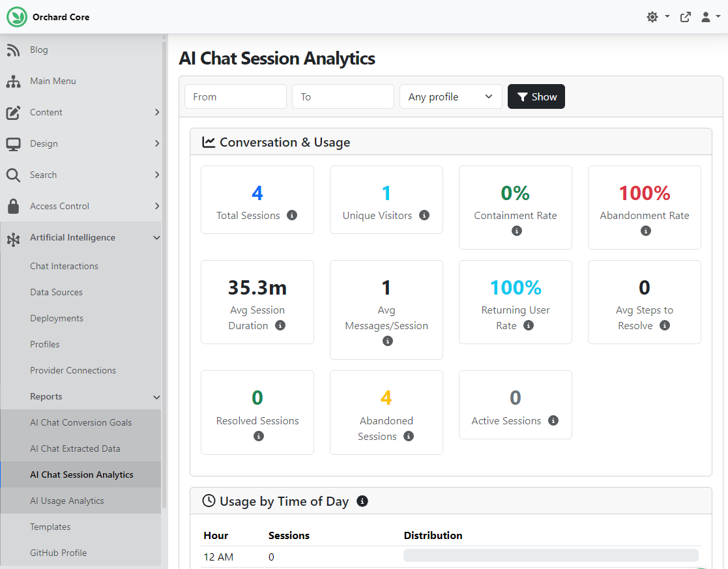The image size is (728, 569).
Task: Click the Access Control lock icon
Action: [14, 206]
